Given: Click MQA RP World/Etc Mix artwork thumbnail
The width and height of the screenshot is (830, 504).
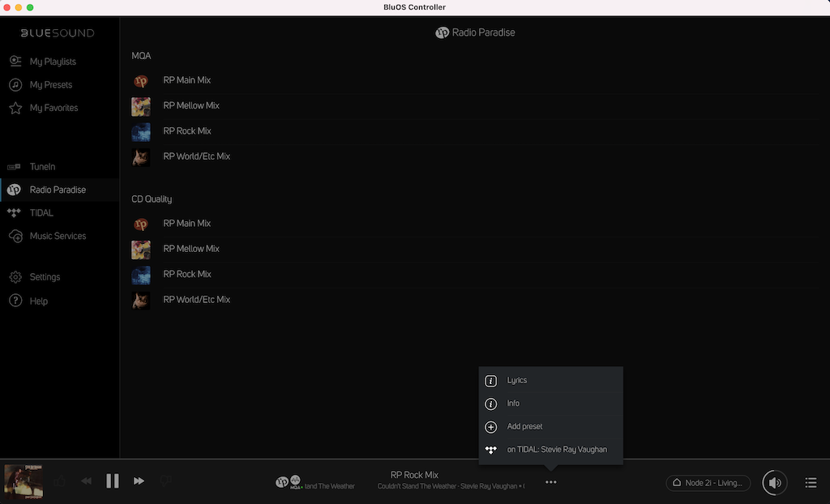Looking at the screenshot, I should (141, 157).
